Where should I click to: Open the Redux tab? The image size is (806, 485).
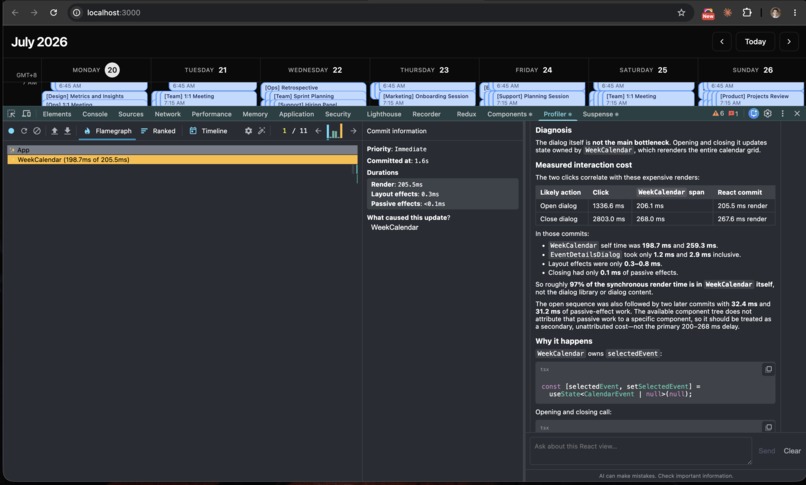point(466,114)
